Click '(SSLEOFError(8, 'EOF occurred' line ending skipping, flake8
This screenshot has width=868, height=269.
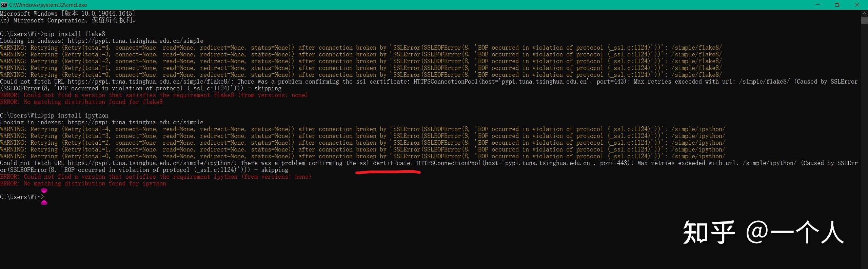tap(141, 88)
